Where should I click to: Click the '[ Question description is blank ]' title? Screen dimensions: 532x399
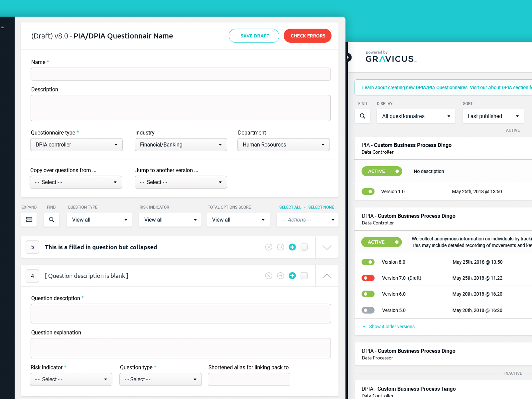(86, 276)
